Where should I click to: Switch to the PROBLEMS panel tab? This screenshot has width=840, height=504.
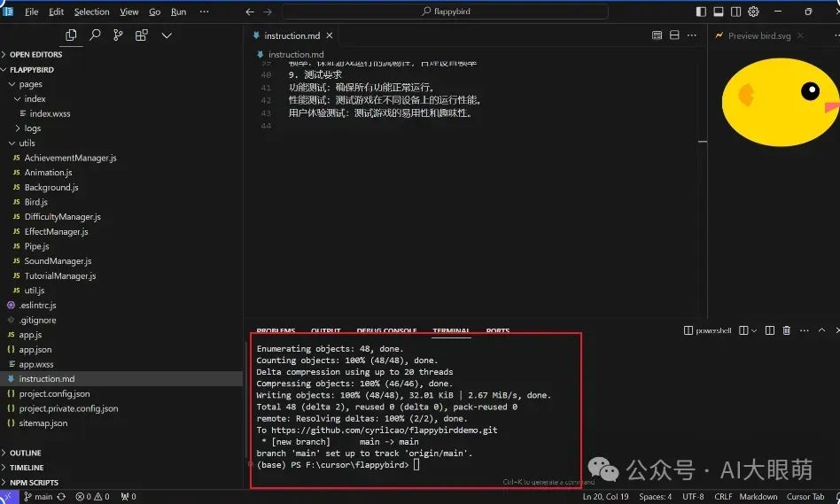coord(276,330)
